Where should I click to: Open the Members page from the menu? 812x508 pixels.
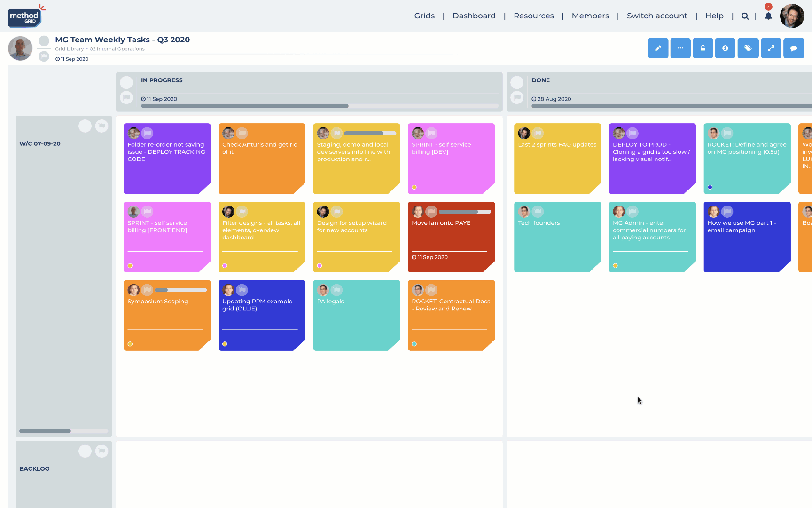590,16
